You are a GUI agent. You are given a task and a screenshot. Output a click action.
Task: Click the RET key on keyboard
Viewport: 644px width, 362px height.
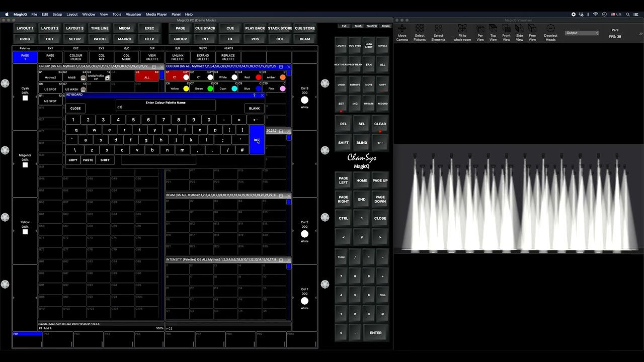click(257, 140)
